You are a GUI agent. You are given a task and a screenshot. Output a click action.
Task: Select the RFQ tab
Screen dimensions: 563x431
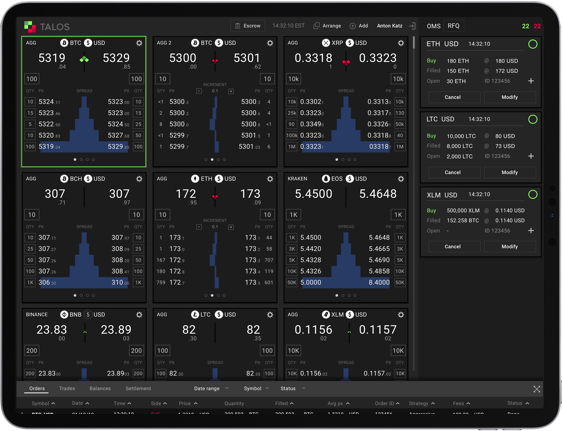coord(453,26)
